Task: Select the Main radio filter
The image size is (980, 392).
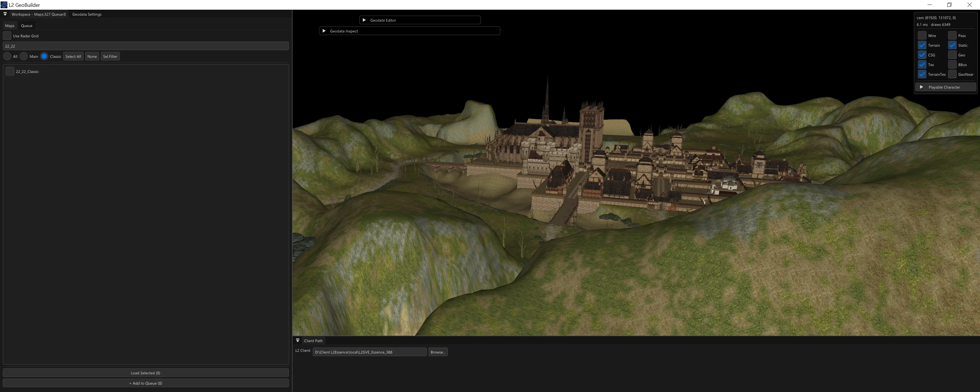Action: 24,56
